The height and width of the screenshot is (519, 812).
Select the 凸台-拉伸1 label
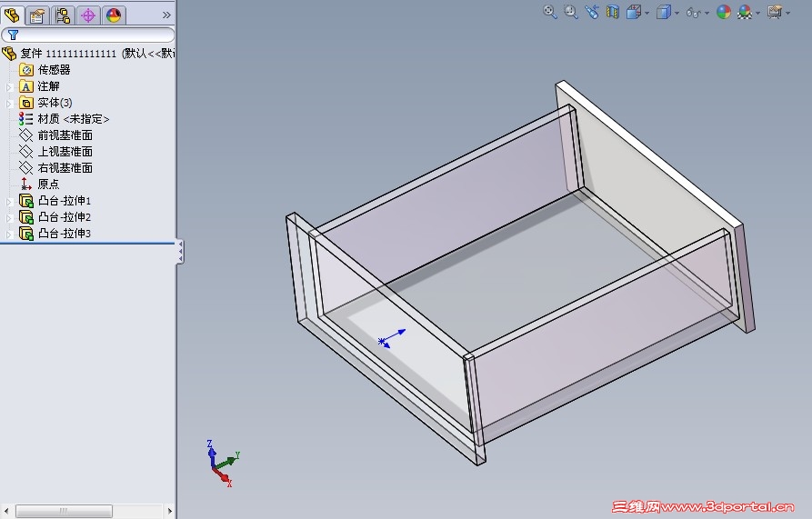pyautogui.click(x=65, y=201)
